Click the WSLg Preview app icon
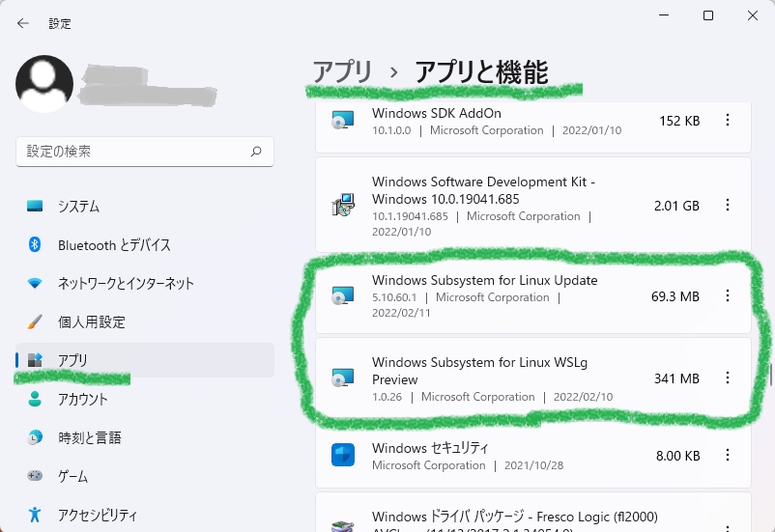Image resolution: width=775 pixels, height=532 pixels. 343,378
